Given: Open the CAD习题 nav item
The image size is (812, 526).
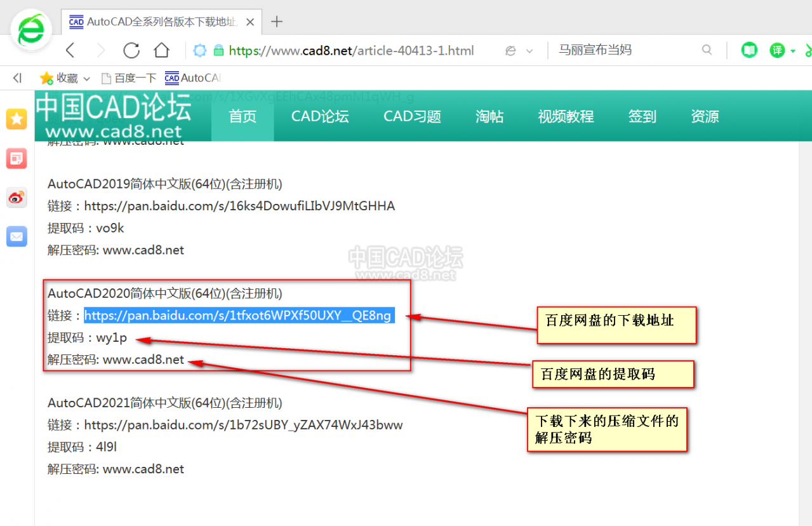Looking at the screenshot, I should [x=412, y=116].
